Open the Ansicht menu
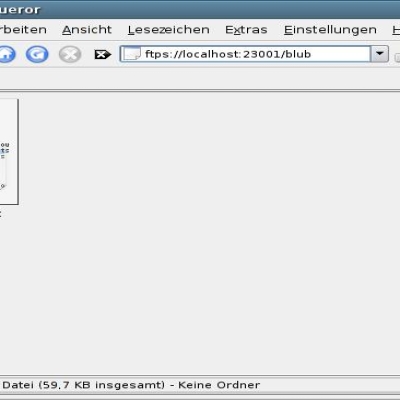 (87, 30)
